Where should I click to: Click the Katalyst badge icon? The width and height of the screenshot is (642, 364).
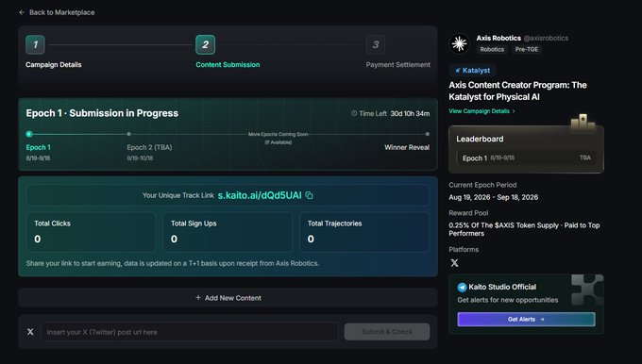458,71
